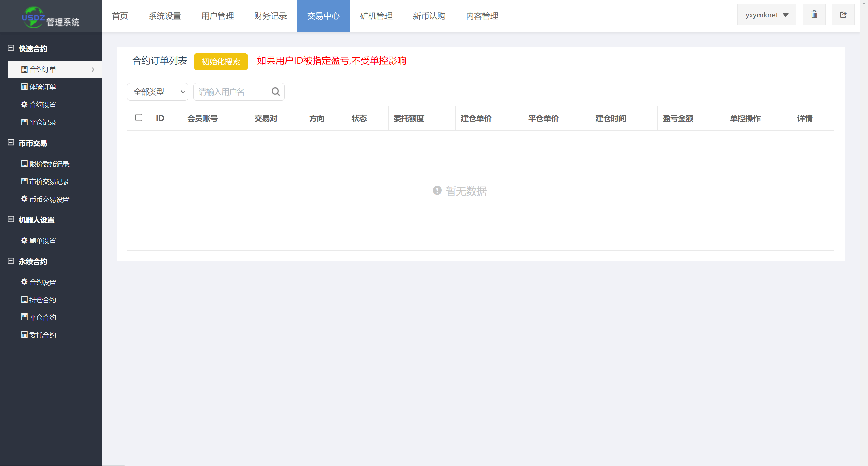The width and height of the screenshot is (868, 466).
Task: Open the 系统设置 menu
Action: pyautogui.click(x=165, y=16)
